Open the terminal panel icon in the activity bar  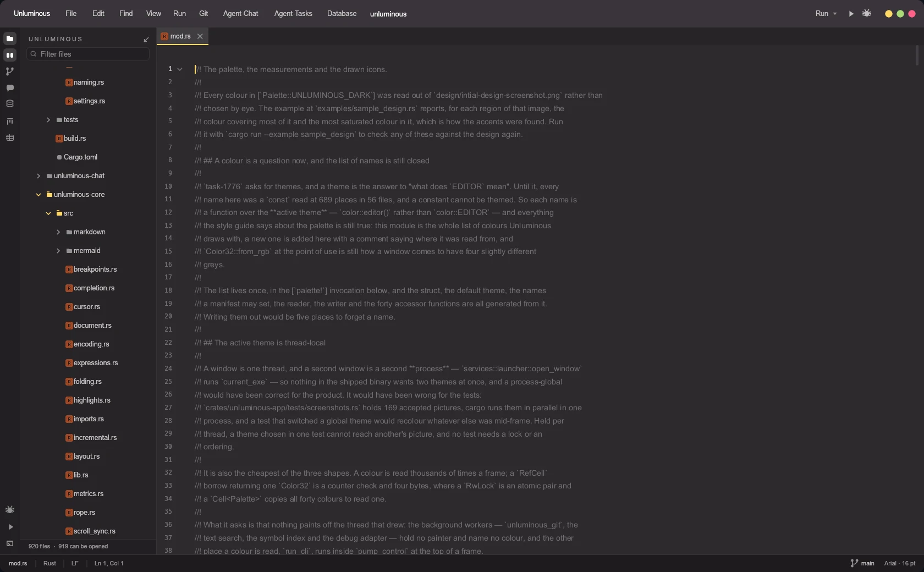click(x=10, y=543)
